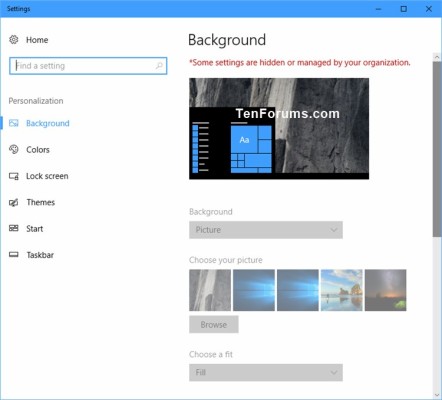Click the Background picture icon in sidebar
The image size is (442, 400).
point(14,123)
